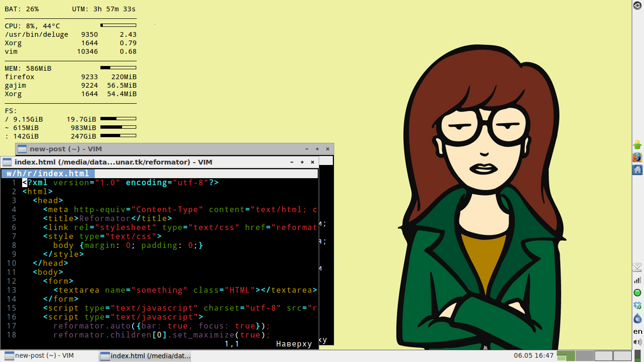Maximize the index.html VIM window

[x=302, y=162]
